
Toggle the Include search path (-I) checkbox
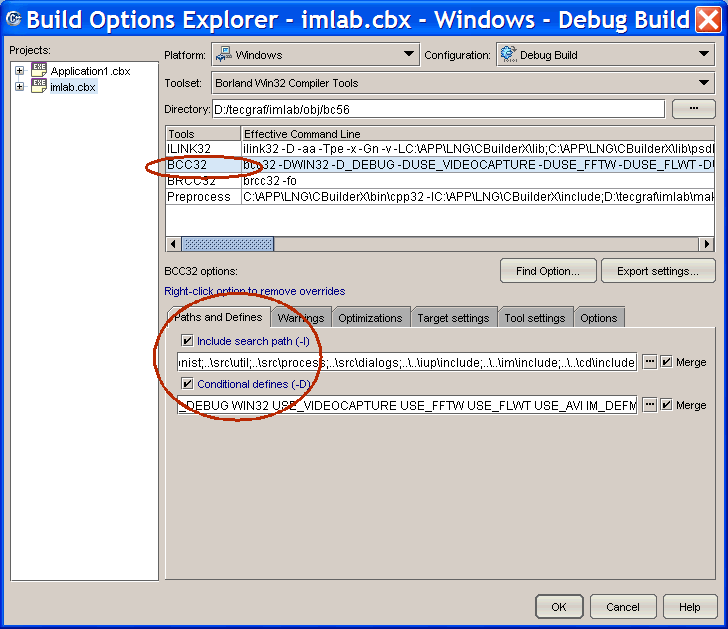point(187,341)
